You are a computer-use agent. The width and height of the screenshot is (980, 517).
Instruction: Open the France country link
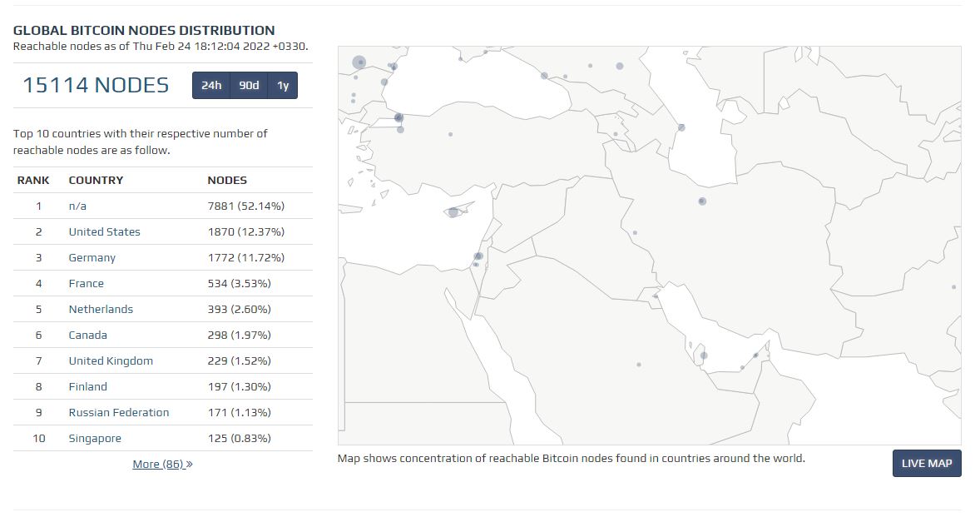click(x=86, y=283)
